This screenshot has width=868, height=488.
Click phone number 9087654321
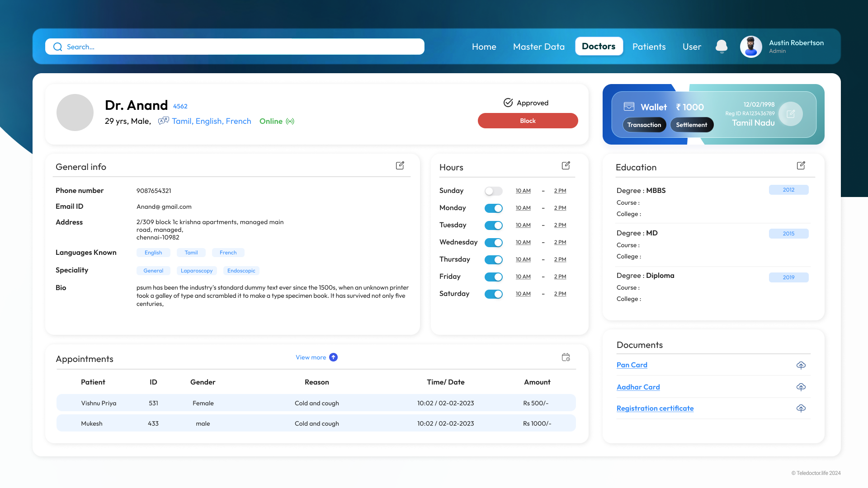(x=154, y=191)
